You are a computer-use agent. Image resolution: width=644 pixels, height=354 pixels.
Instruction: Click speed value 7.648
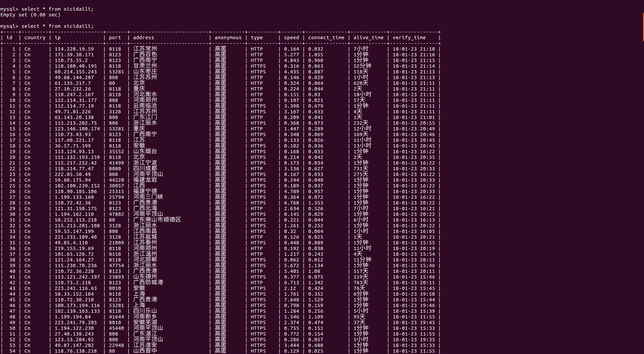click(x=291, y=300)
